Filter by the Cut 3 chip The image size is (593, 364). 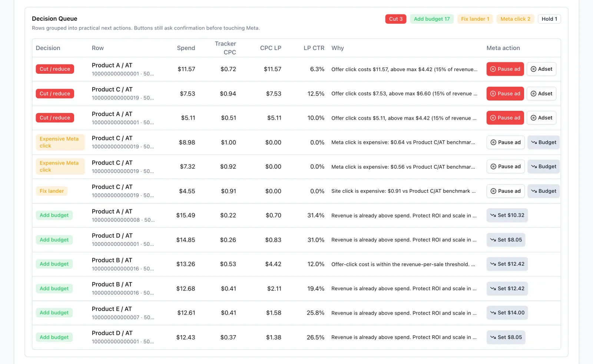[x=396, y=19]
